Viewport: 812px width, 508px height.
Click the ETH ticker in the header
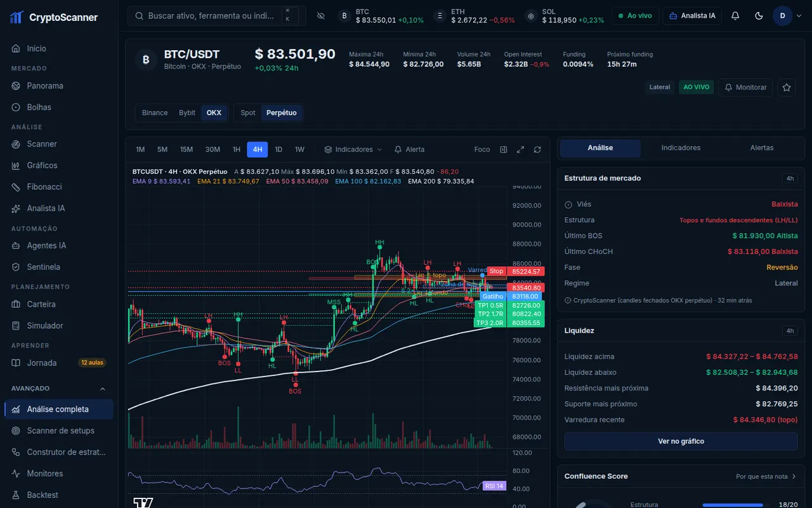475,16
